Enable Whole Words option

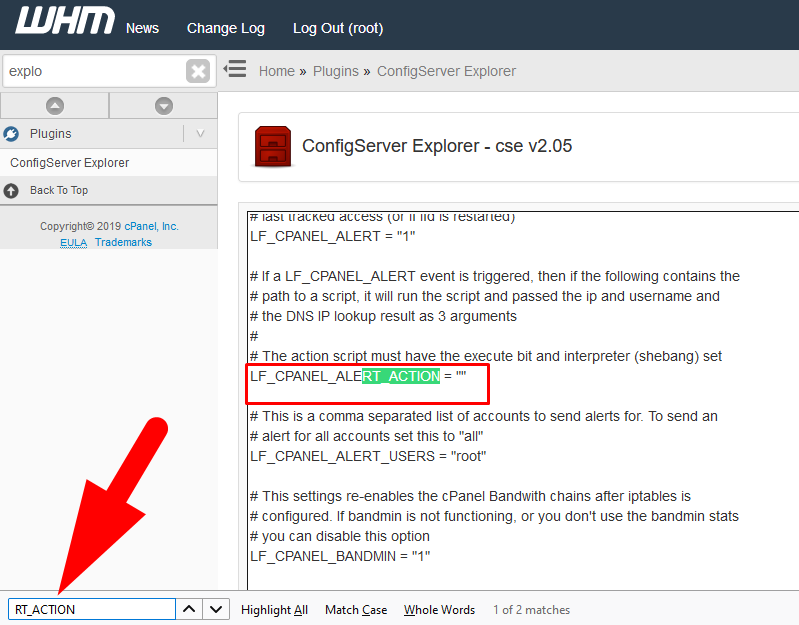click(x=439, y=609)
